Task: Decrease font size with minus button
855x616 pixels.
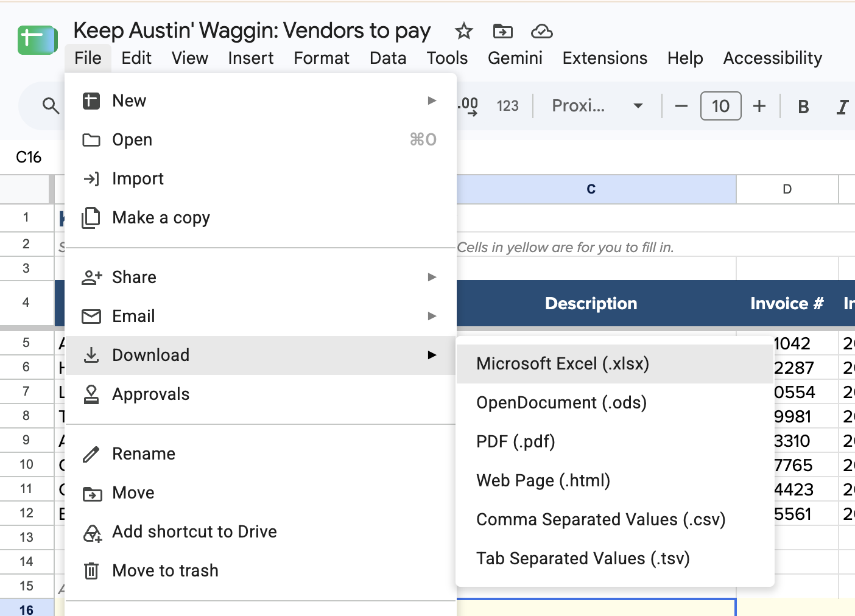Action: pos(681,106)
